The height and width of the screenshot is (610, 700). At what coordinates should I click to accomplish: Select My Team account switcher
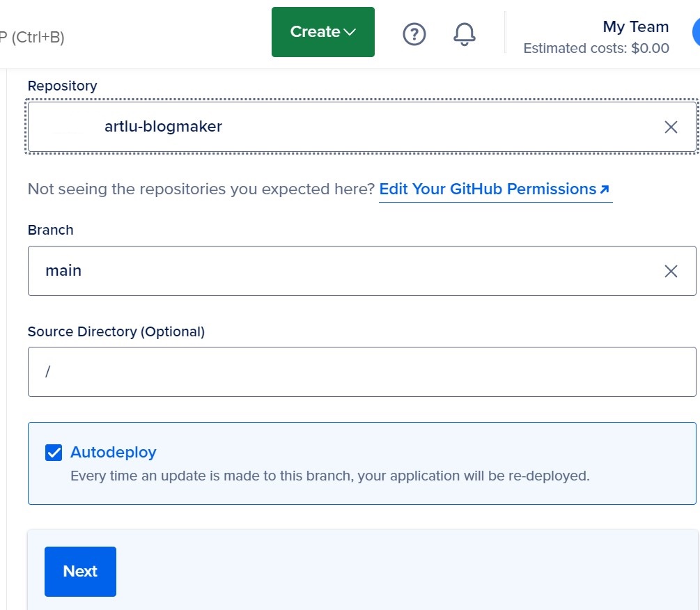(x=635, y=26)
